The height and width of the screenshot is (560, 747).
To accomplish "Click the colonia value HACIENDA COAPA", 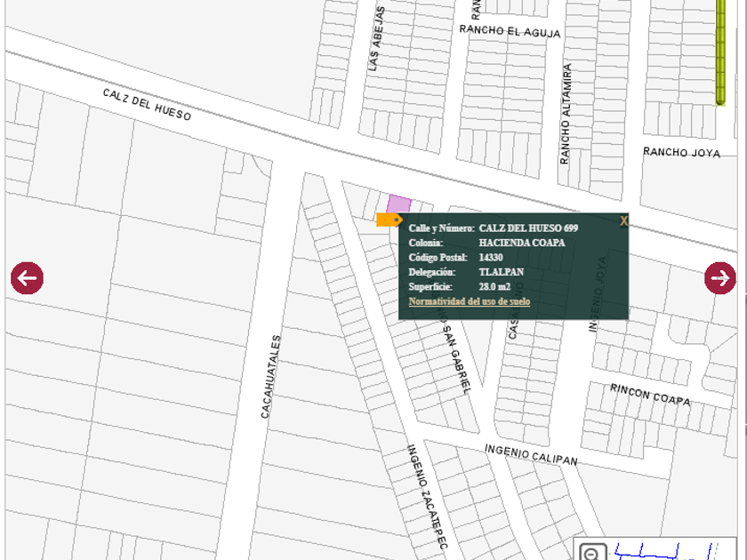I will (522, 243).
